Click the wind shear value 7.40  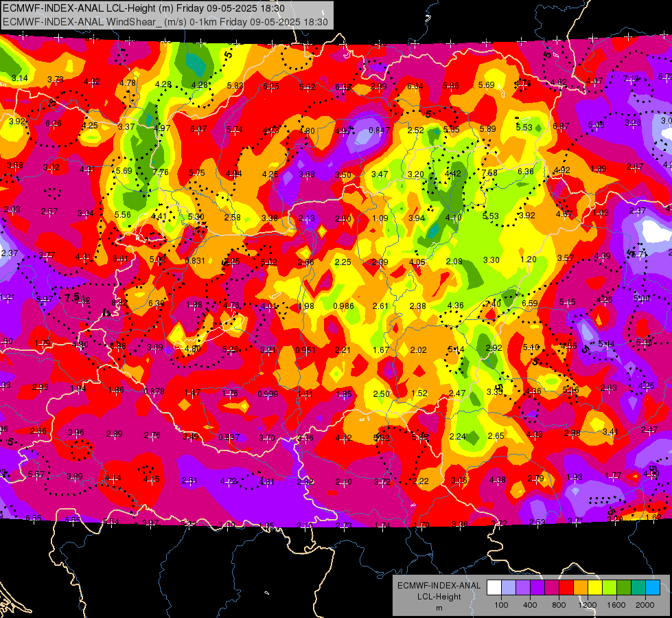pos(493,304)
